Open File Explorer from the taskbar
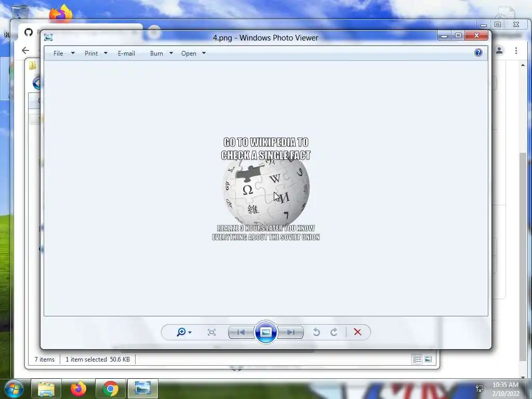 coord(46,389)
